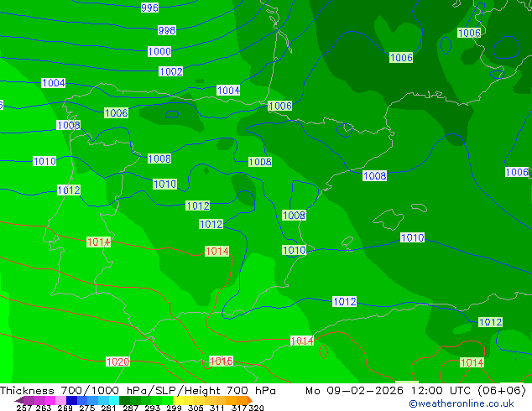Open the weatheronline.co.uk copyright link
Viewport: 532px width, 411px height.
coord(462,403)
